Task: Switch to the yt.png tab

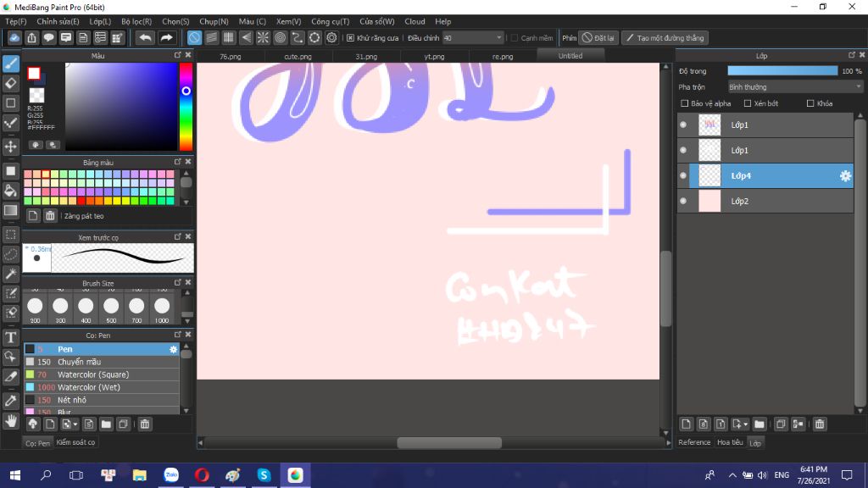Action: 434,57
